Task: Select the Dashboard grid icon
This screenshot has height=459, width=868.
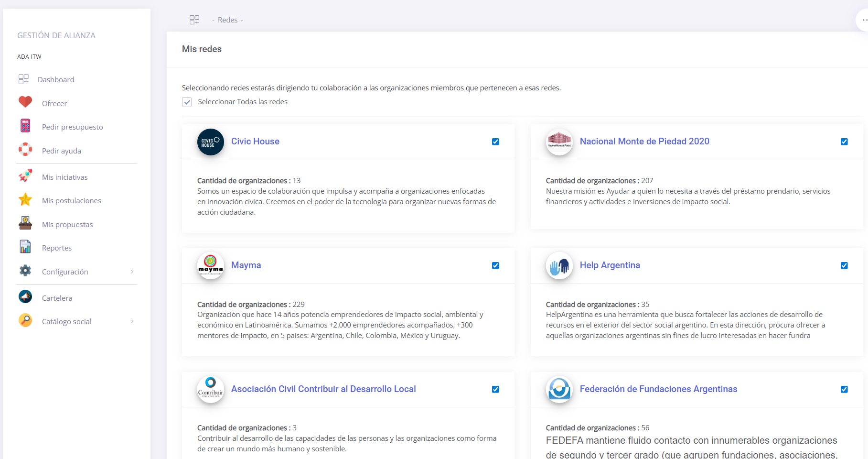Action: click(24, 79)
